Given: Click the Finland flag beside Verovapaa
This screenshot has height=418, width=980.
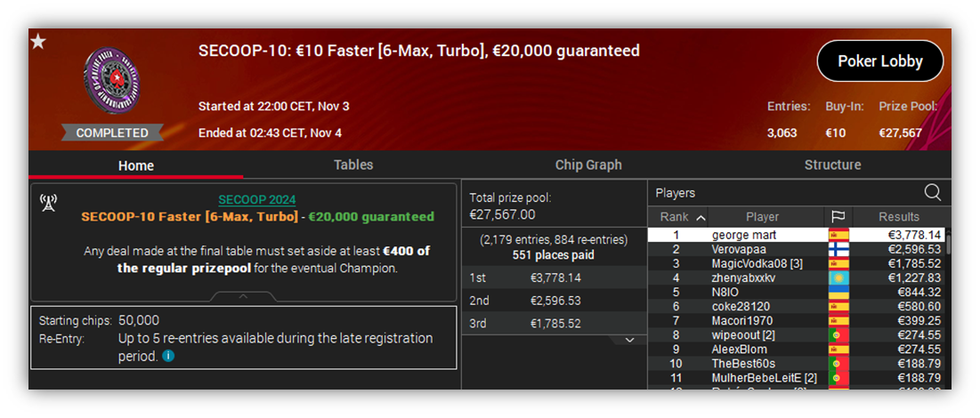Looking at the screenshot, I should pos(838,250).
